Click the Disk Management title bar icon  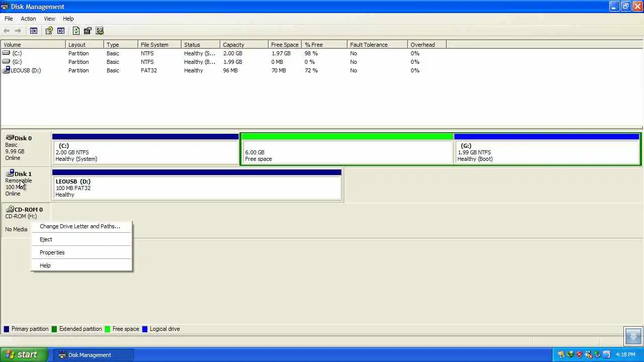(5, 7)
